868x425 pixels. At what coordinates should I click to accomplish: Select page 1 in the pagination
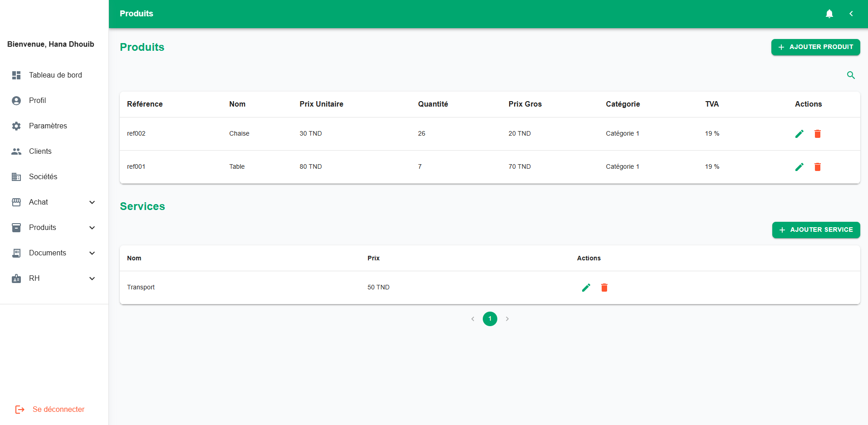pos(490,318)
